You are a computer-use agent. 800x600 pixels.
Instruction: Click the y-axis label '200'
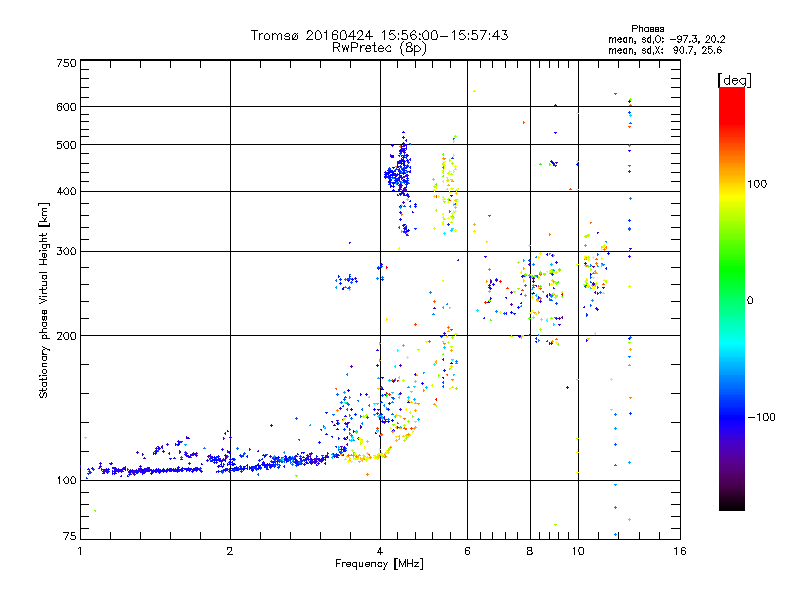(66, 336)
